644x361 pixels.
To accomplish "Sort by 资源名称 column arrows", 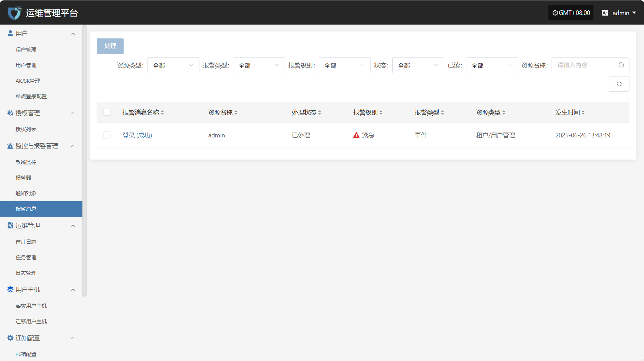I will (236, 112).
